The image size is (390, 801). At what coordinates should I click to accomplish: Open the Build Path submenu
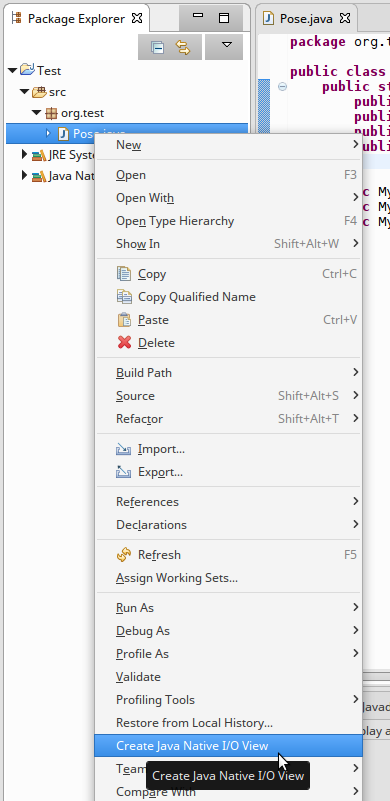(228, 373)
